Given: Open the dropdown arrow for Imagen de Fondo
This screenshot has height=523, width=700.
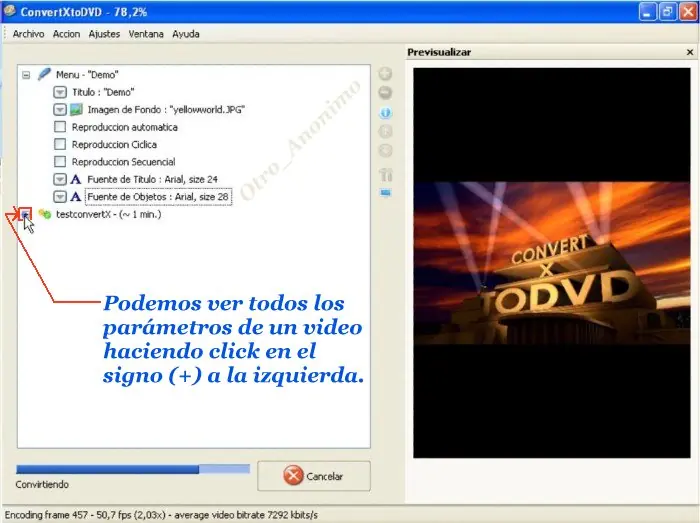Looking at the screenshot, I should point(60,109).
